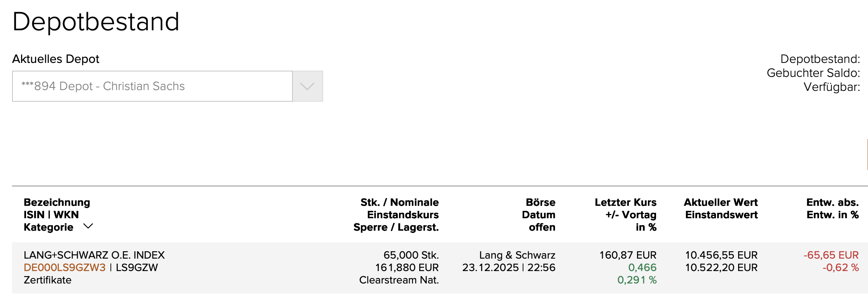Click the WKN LS9GZW text
The width and height of the screenshot is (868, 299).
pos(137,268)
